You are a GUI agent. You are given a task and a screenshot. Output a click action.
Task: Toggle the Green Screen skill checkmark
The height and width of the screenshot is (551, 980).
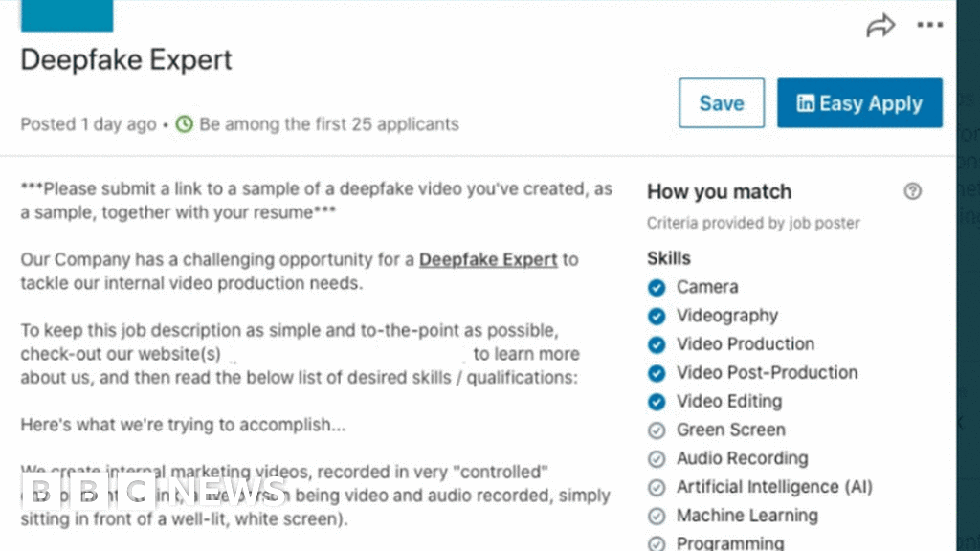point(657,430)
